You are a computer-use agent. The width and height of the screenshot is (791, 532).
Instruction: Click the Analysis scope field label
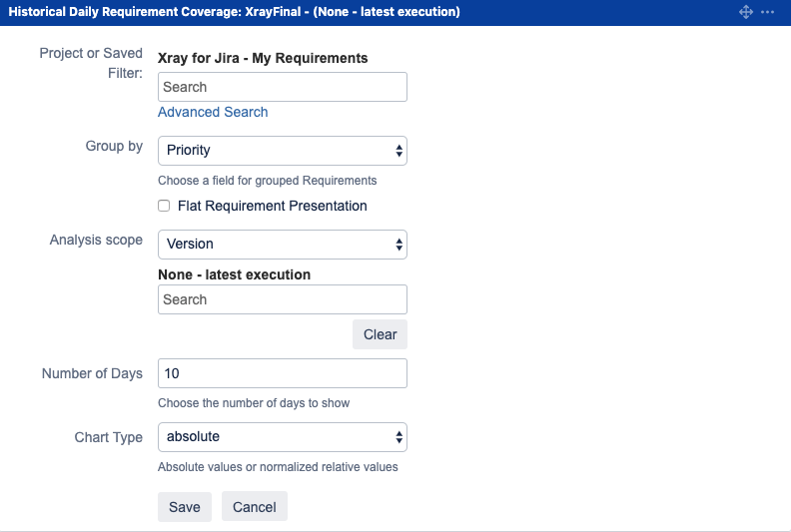click(x=96, y=240)
